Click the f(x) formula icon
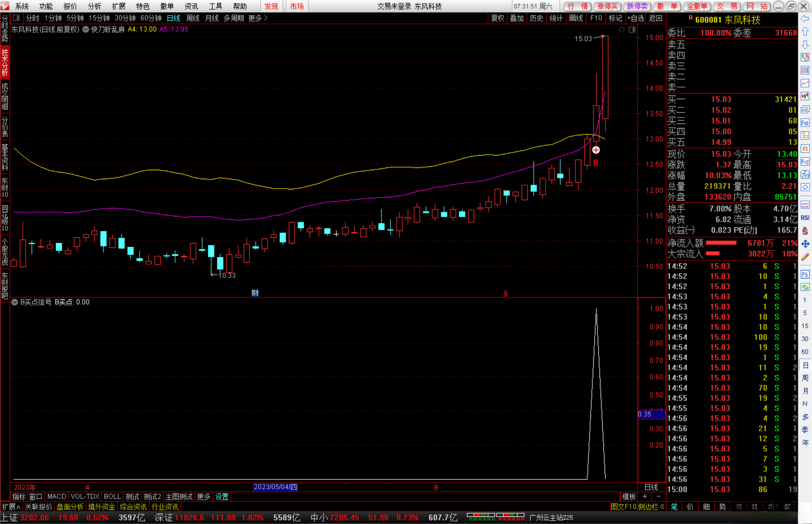This screenshot has height=524, width=812. click(x=805, y=175)
